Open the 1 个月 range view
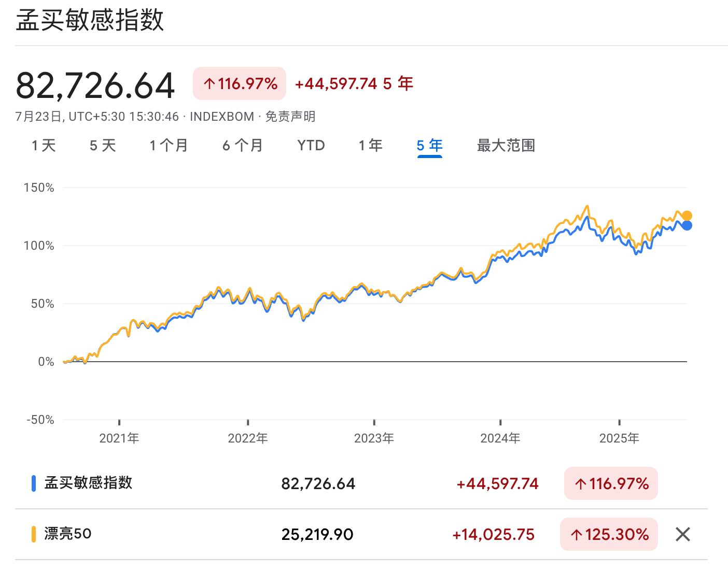This screenshot has height=571, width=728. pyautogui.click(x=169, y=146)
